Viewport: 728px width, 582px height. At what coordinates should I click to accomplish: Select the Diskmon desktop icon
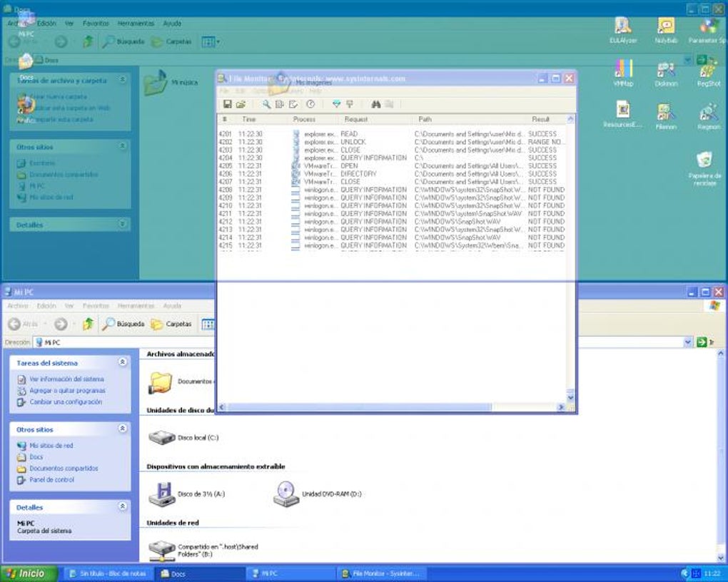[666, 74]
